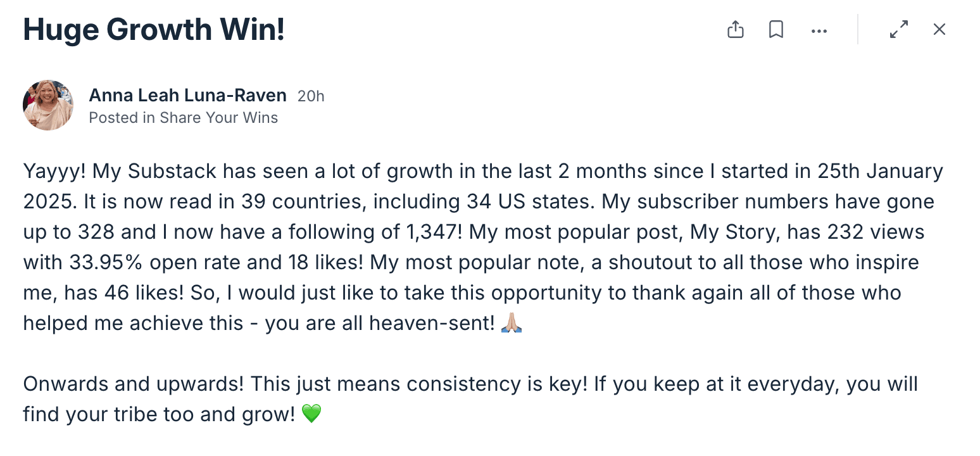This screenshot has height=456, width=980.
Task: Click the 20h timestamp
Action: tap(311, 96)
